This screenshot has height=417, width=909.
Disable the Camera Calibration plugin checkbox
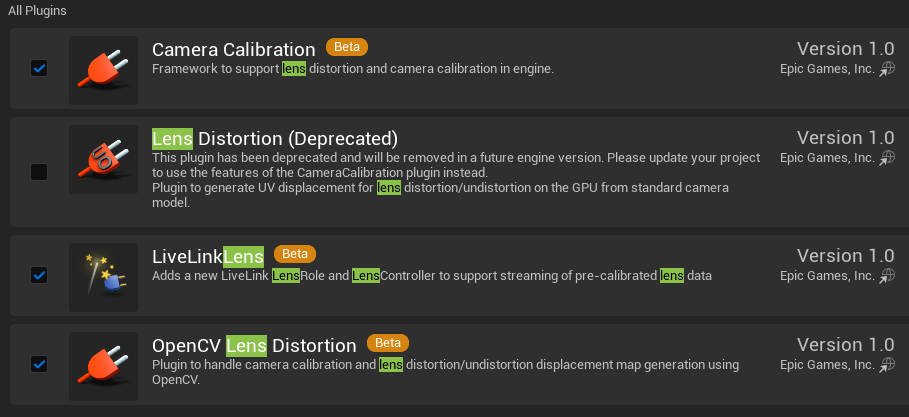coord(39,68)
